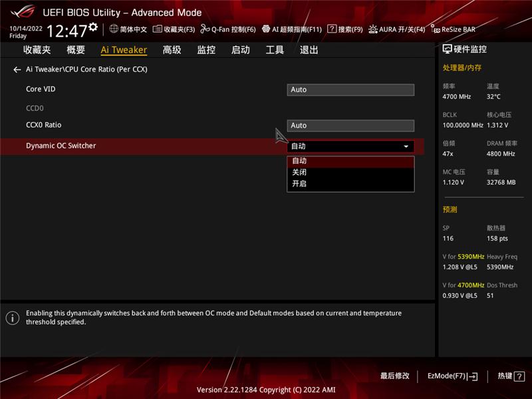The width and height of the screenshot is (532, 399).
Task: Click the globe language icon
Action: pyautogui.click(x=114, y=29)
